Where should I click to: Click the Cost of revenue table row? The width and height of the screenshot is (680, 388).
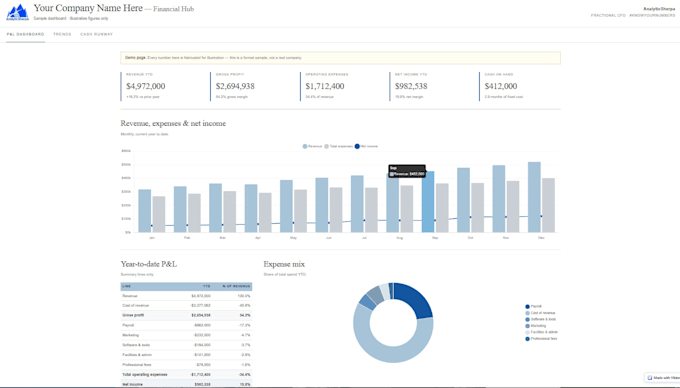186,306
